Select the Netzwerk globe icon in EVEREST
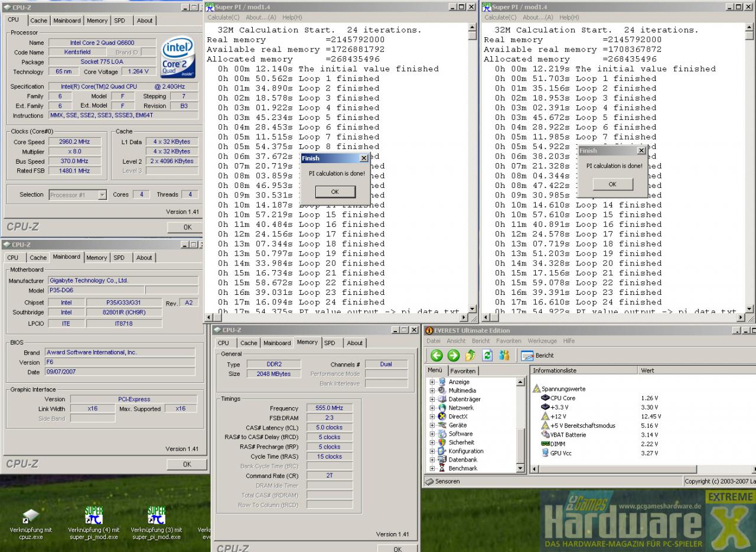 pos(442,408)
